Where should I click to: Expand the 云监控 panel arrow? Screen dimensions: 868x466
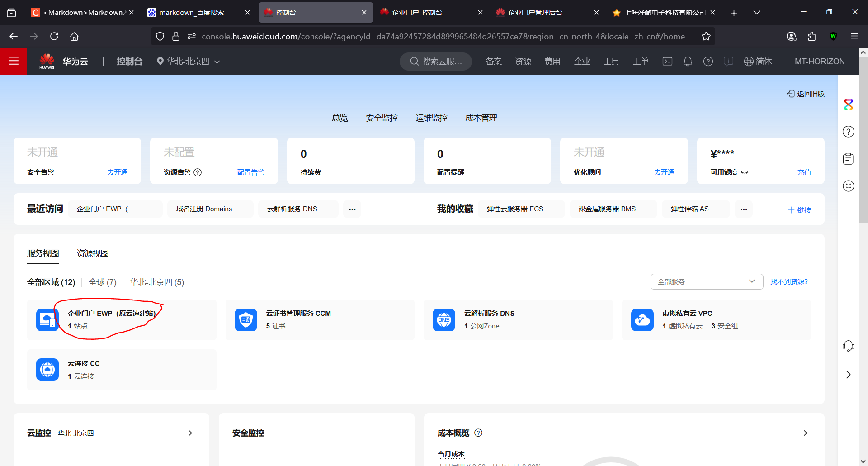pos(190,433)
